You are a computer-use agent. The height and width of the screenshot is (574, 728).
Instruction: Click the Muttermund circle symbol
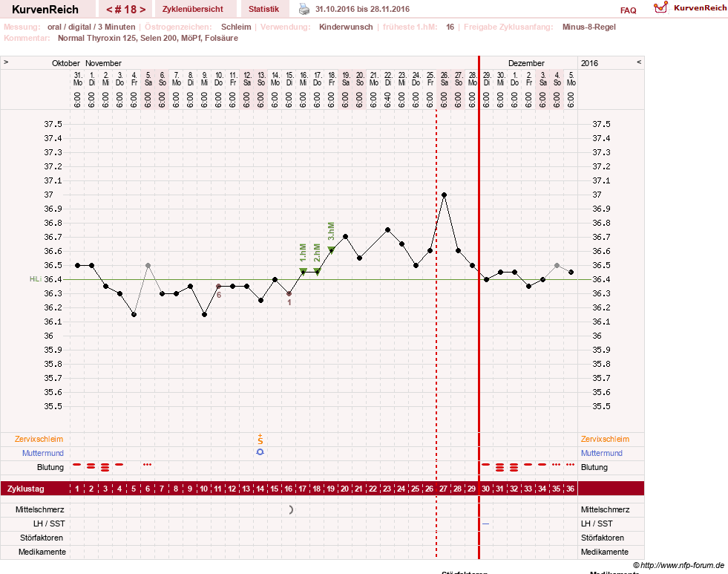[x=260, y=452]
